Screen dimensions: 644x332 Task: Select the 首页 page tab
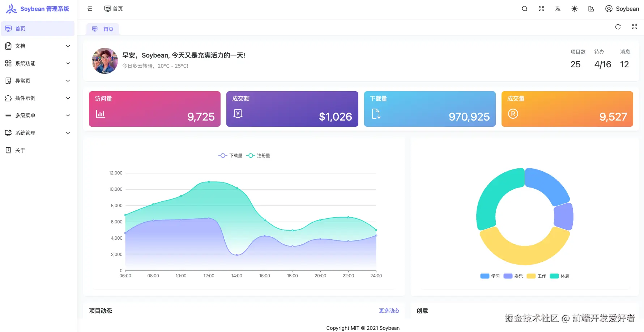point(103,29)
